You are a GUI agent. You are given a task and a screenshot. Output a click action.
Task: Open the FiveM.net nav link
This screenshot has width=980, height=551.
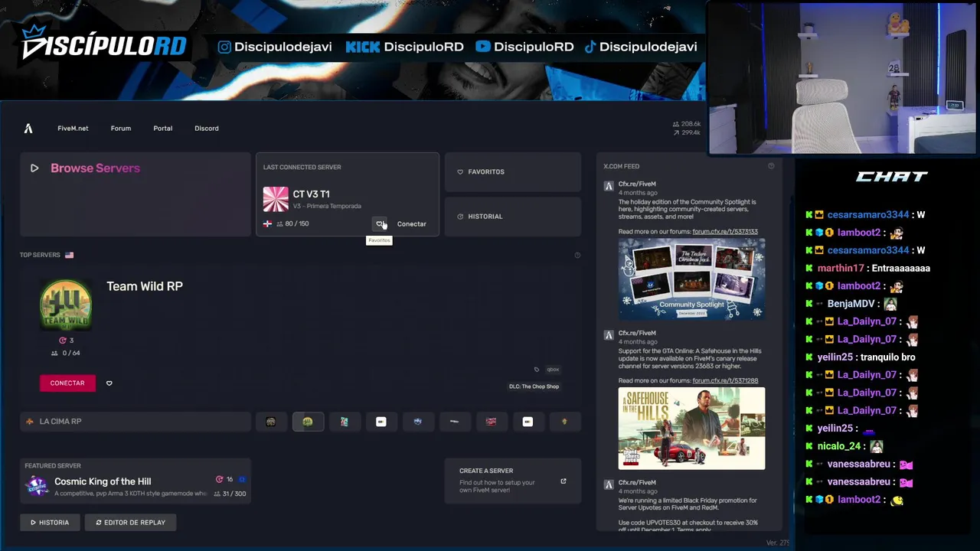pyautogui.click(x=73, y=129)
